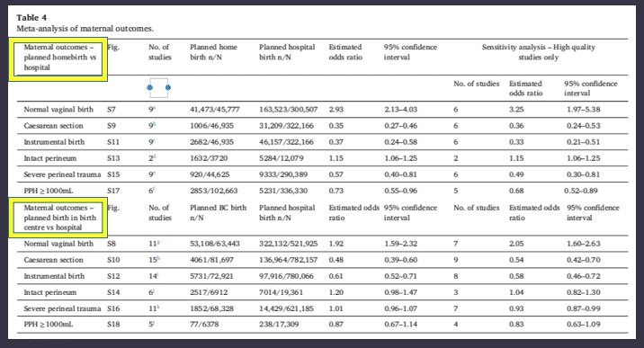Click the 'Table 4' title text
This screenshot has width=644, height=348.
31,18
